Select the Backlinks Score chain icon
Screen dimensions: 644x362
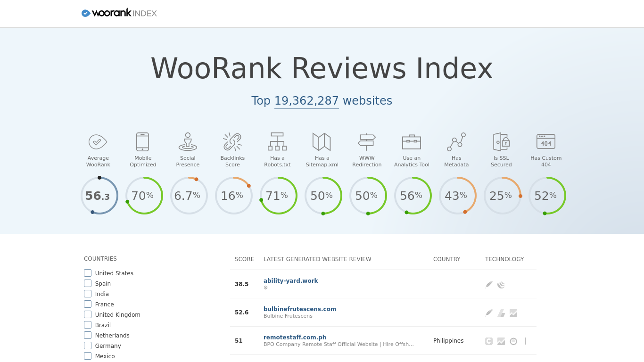[232, 141]
